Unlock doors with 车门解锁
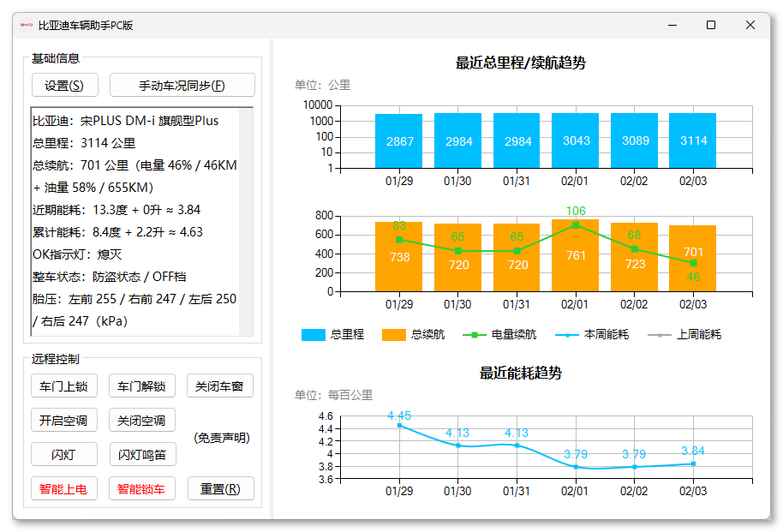 (142, 386)
